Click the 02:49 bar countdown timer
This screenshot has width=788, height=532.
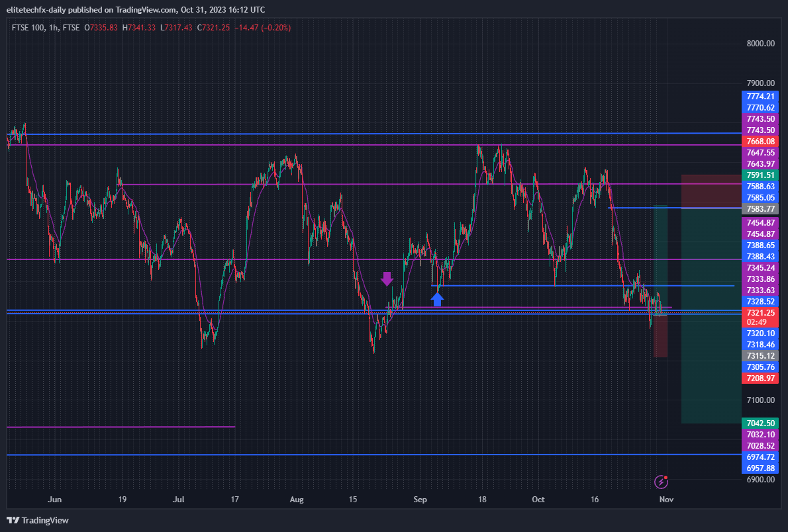[x=757, y=322]
